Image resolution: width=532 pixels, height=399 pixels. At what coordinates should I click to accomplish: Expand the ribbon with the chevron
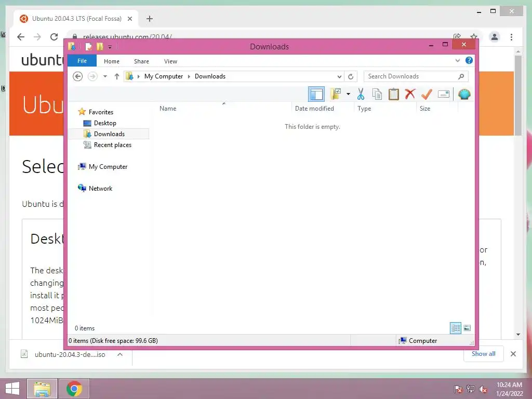(x=457, y=60)
